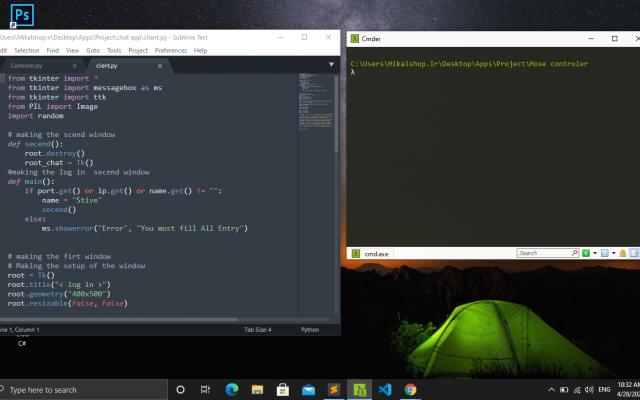Click root.resizable(False, False) line

click(x=68, y=303)
